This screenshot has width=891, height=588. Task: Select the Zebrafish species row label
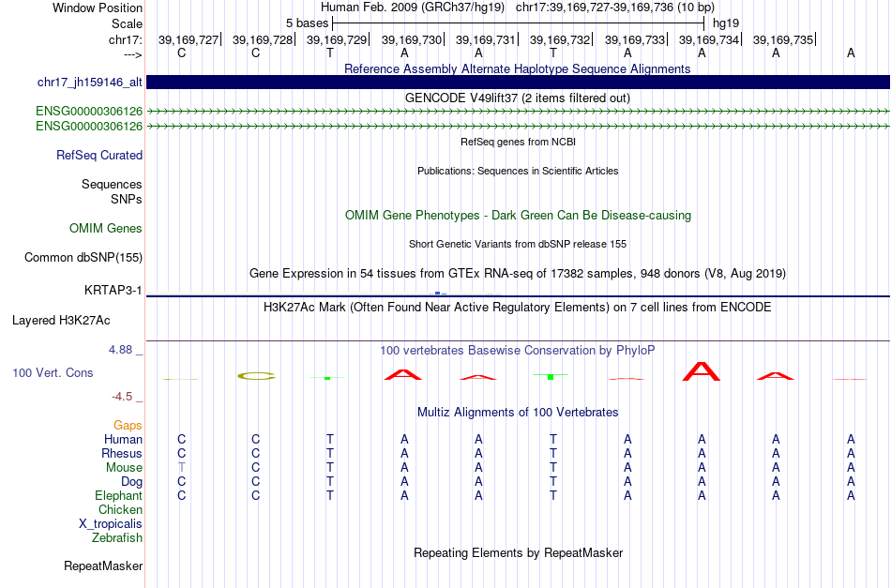pos(117,537)
